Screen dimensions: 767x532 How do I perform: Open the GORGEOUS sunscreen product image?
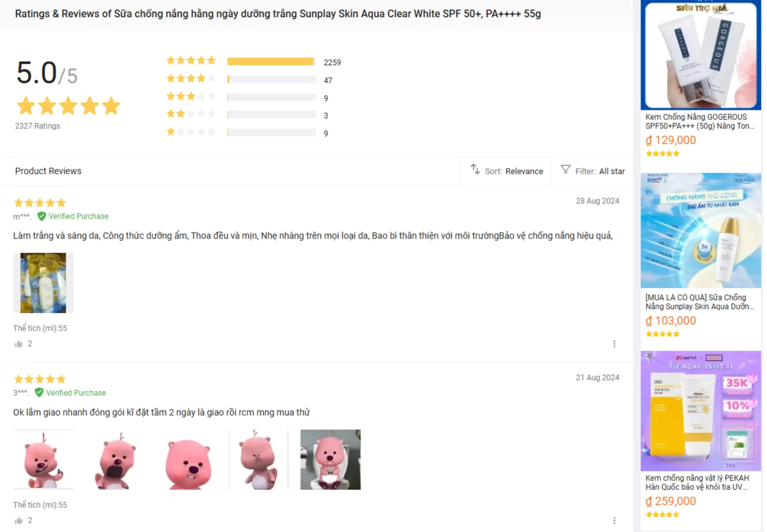click(x=700, y=55)
